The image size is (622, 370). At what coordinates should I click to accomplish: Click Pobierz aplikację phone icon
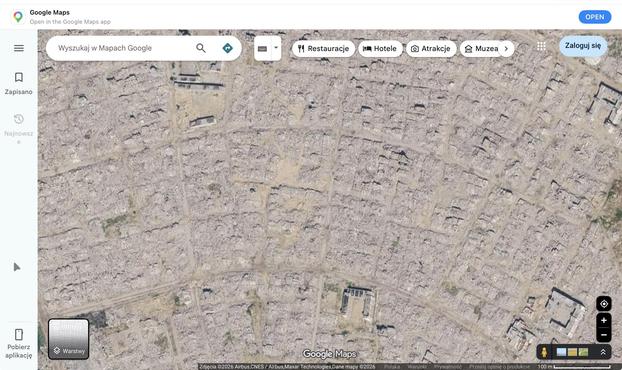tap(19, 334)
